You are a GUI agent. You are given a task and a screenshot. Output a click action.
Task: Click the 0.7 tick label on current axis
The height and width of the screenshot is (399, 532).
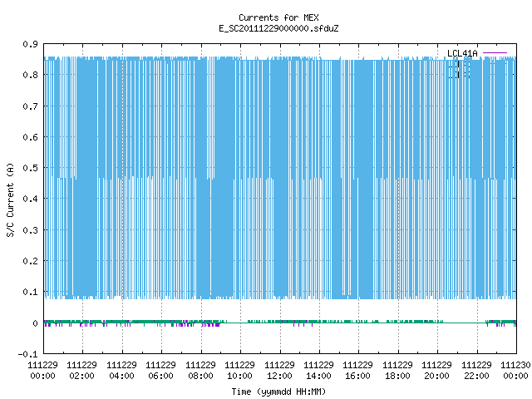[x=30, y=106]
